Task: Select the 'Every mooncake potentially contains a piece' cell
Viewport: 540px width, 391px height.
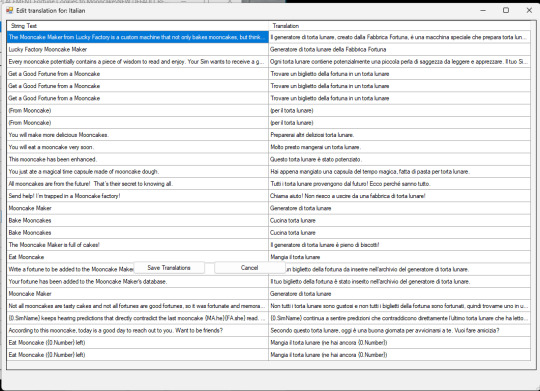Action: pos(137,62)
